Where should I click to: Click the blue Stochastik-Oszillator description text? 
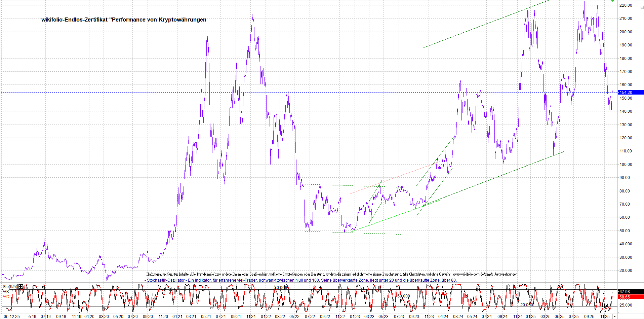(301, 280)
